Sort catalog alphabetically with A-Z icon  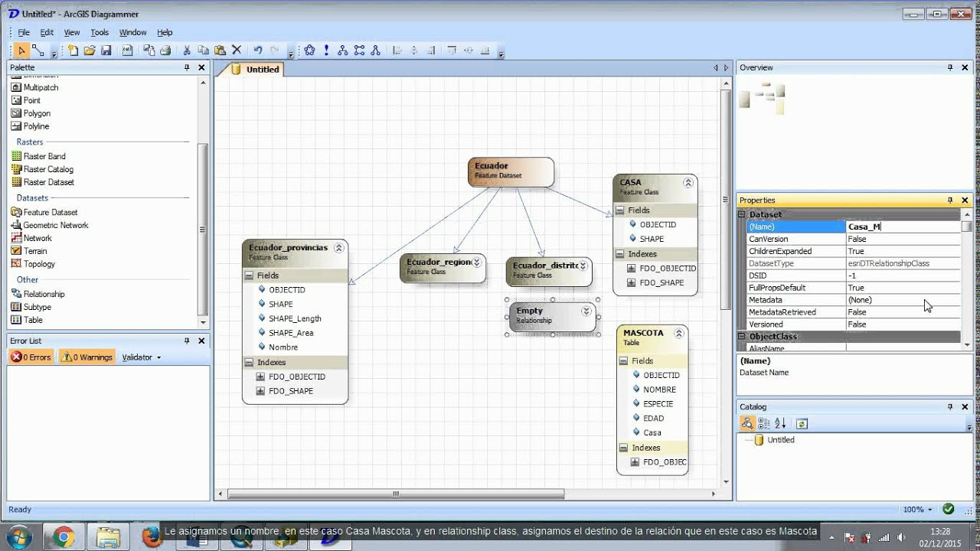(780, 423)
